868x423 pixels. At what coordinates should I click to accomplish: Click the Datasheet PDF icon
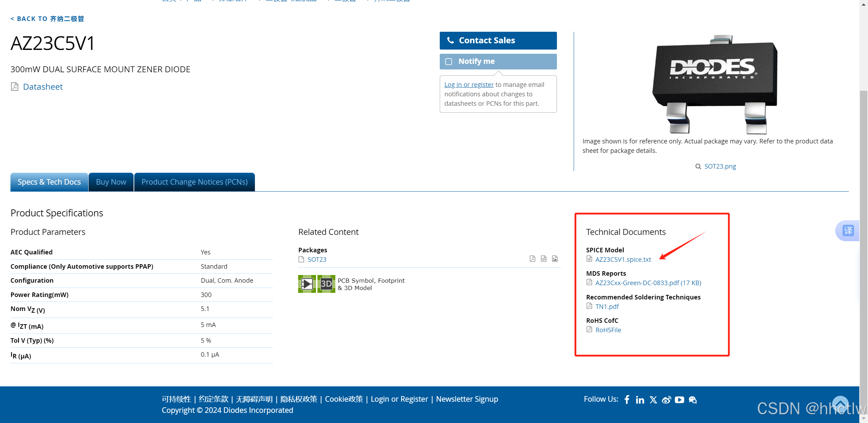(15, 87)
